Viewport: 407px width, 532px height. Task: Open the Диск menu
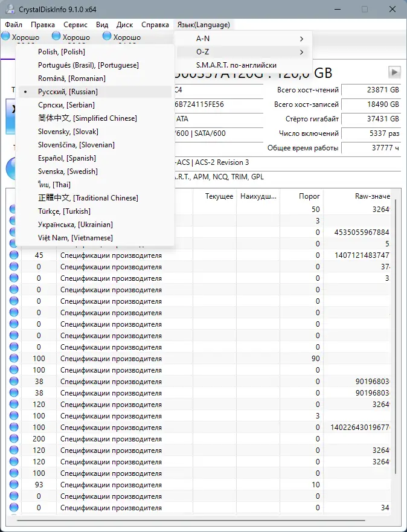pyautogui.click(x=124, y=25)
